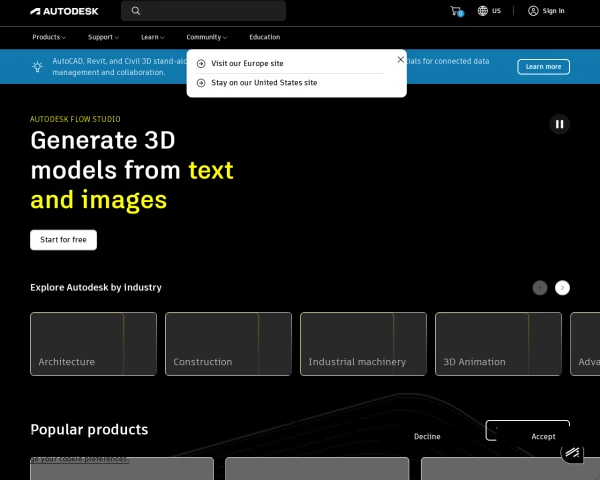
Task: Open the Architecture industry card
Action: 93,344
